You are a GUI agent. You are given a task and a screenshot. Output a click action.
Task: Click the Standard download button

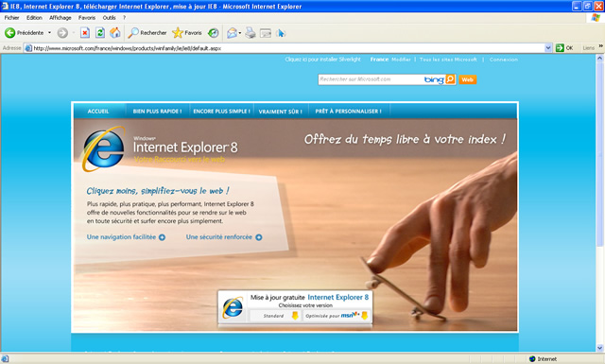[x=275, y=316]
